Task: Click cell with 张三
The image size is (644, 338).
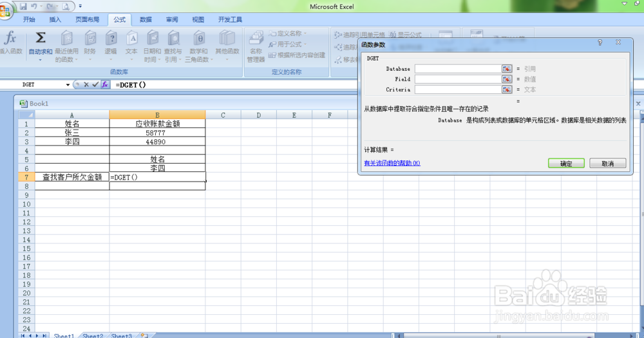Action: tap(72, 133)
